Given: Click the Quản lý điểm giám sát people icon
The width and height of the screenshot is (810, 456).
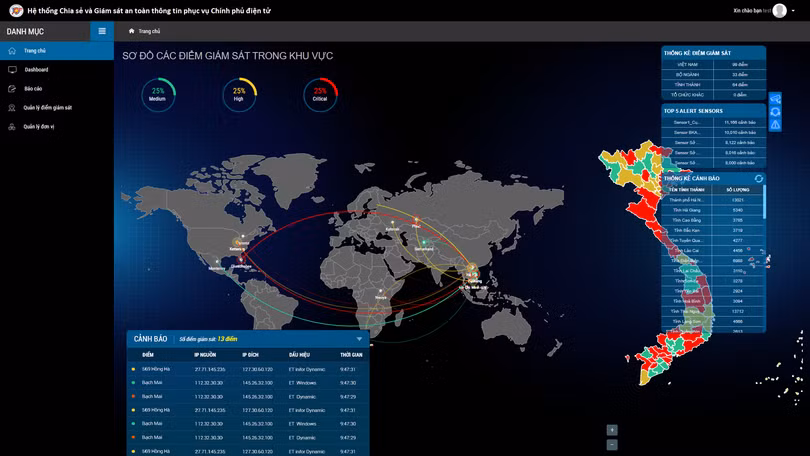Looking at the screenshot, I should pos(12,108).
